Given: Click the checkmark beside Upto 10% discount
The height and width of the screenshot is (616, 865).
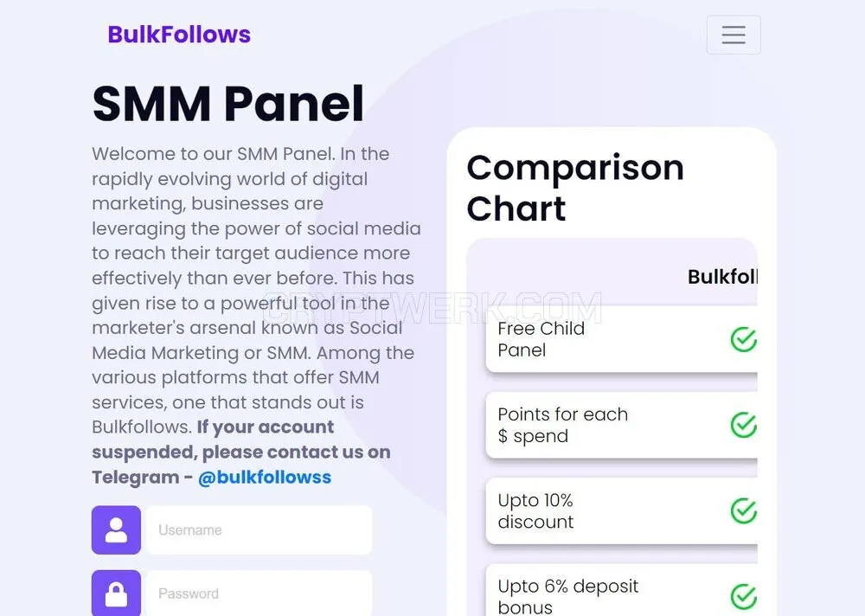Looking at the screenshot, I should click(x=744, y=510).
